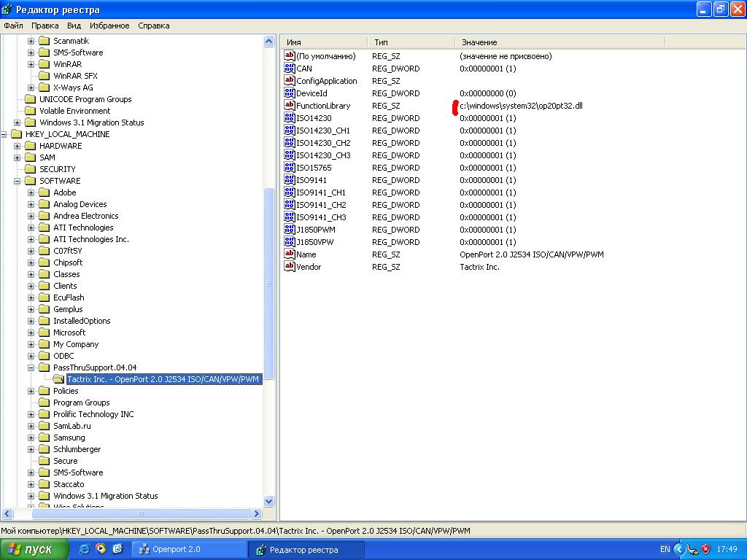Click the Значение column header
Viewport: 747px width, 560px height.
coord(560,42)
